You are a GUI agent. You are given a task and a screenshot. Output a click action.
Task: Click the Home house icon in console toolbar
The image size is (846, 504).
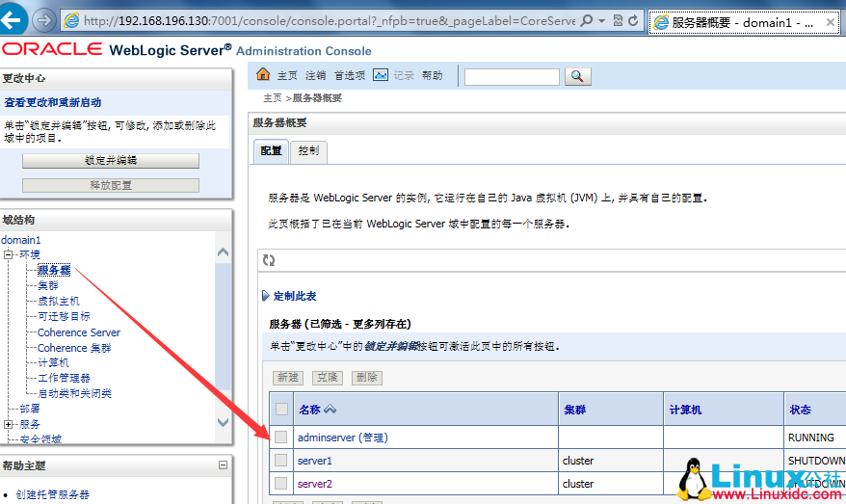(263, 74)
